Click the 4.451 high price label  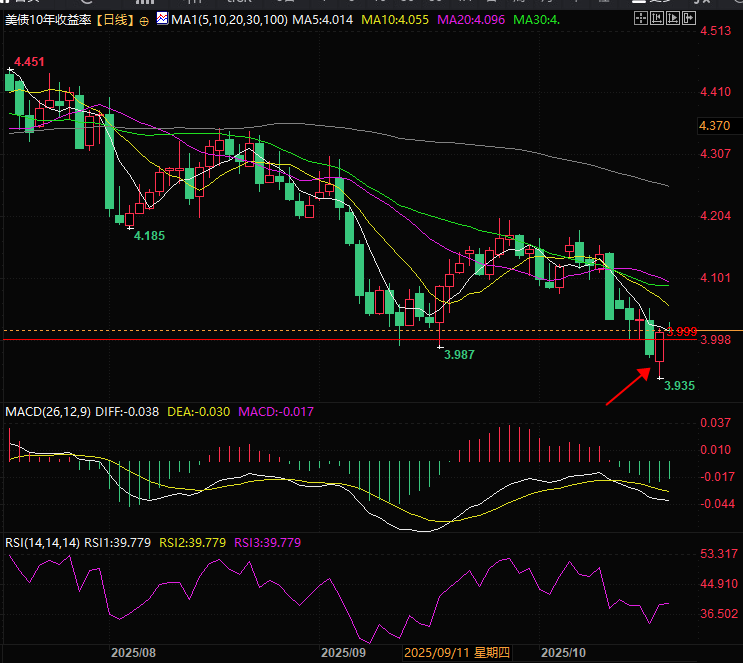tap(30, 62)
